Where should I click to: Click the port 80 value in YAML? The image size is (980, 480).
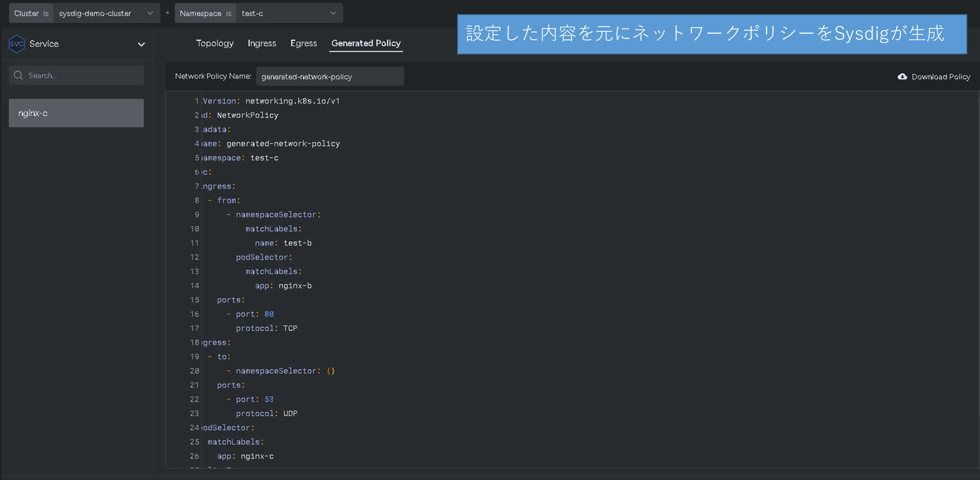[269, 314]
